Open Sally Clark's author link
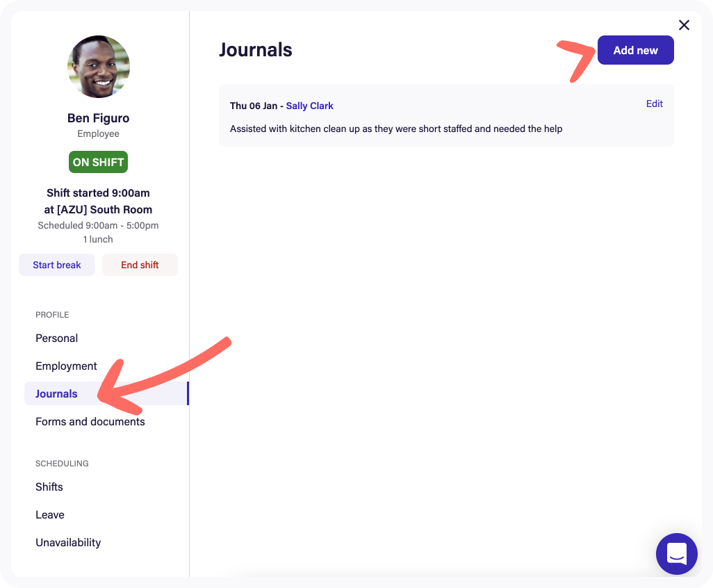The height and width of the screenshot is (588, 713). 309,106
